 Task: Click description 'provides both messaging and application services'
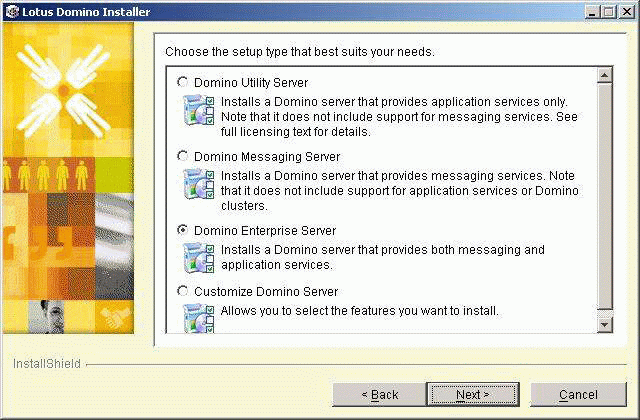(383, 257)
